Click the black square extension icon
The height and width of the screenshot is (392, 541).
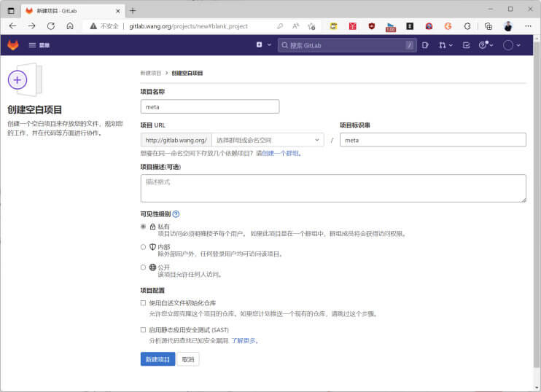click(x=410, y=26)
